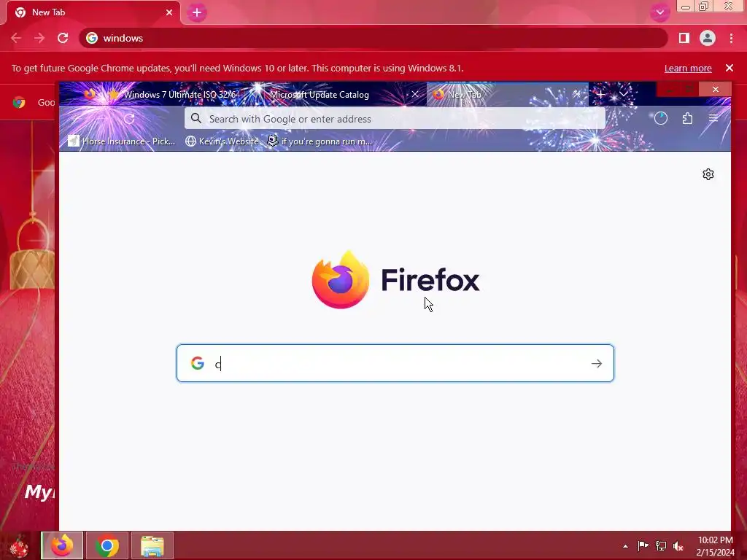Open File Explorer from taskbar
The image size is (747, 560).
[x=152, y=545]
